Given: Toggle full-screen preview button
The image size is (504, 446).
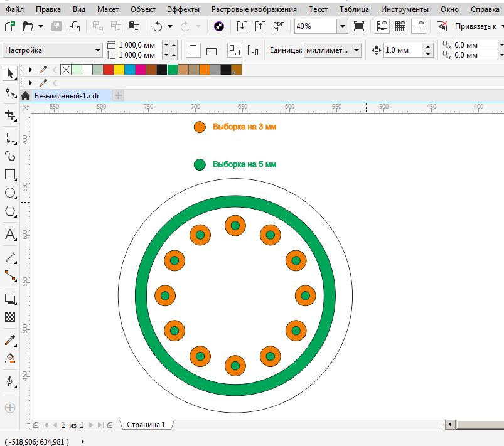Looking at the screenshot, I should coord(359,26).
